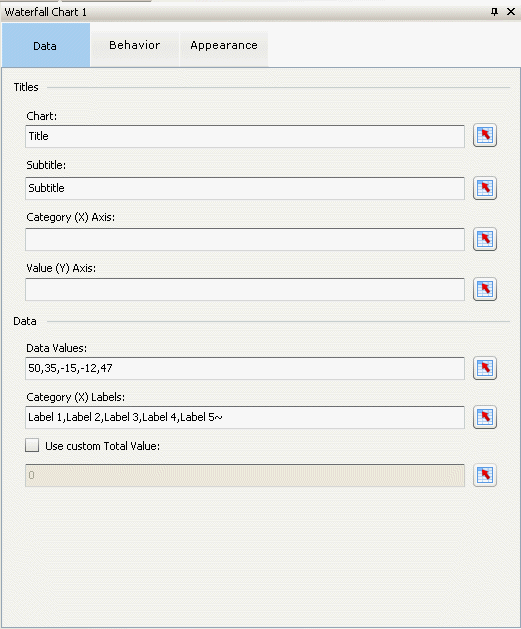
Task: Open cell selector for Value (Y) Axis
Action: click(485, 289)
